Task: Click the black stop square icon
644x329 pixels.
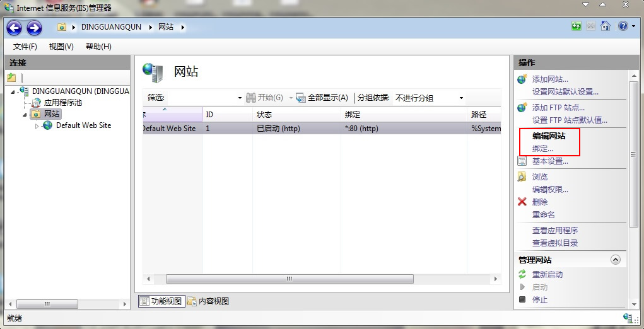Action: point(522,300)
